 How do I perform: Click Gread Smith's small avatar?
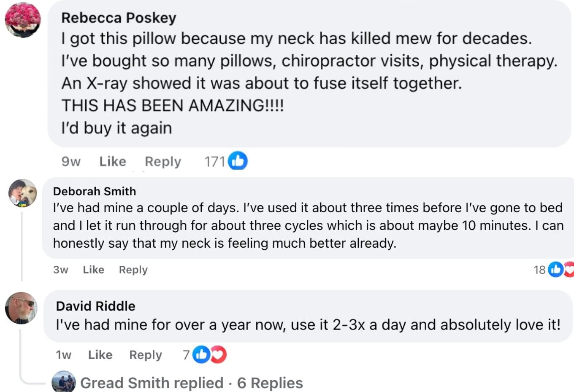(x=63, y=382)
